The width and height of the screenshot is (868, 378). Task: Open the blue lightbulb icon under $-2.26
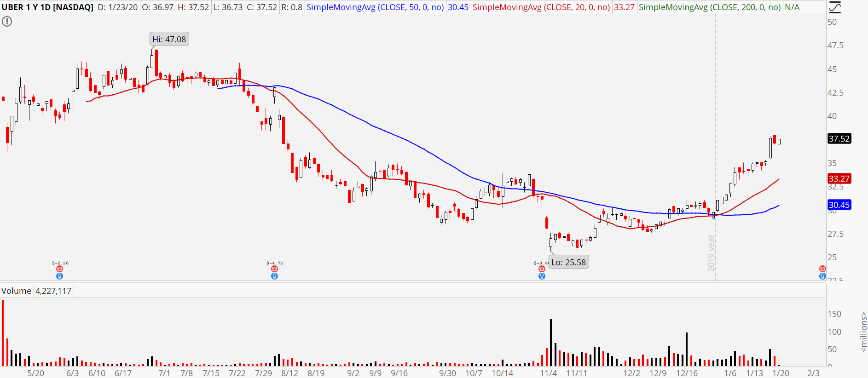(59, 276)
